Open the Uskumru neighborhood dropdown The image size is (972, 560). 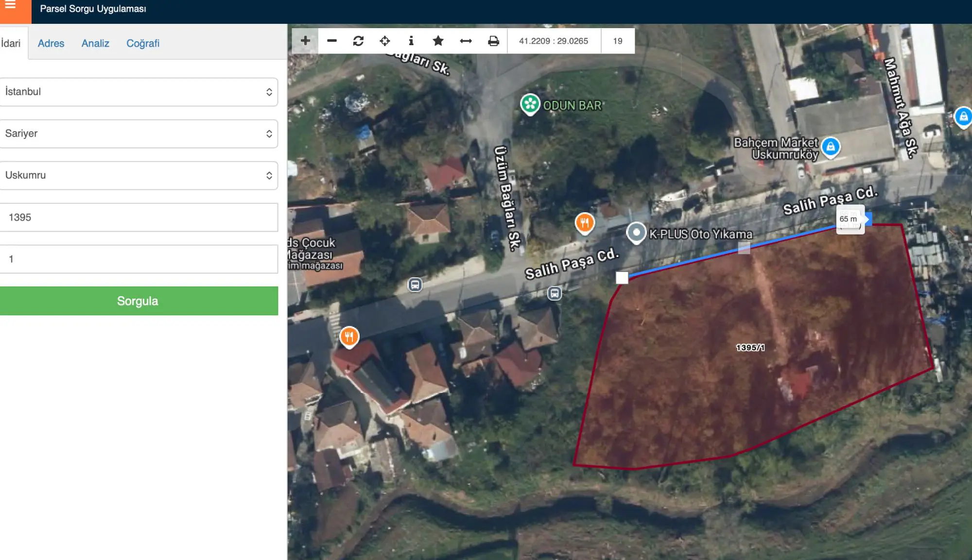click(139, 175)
